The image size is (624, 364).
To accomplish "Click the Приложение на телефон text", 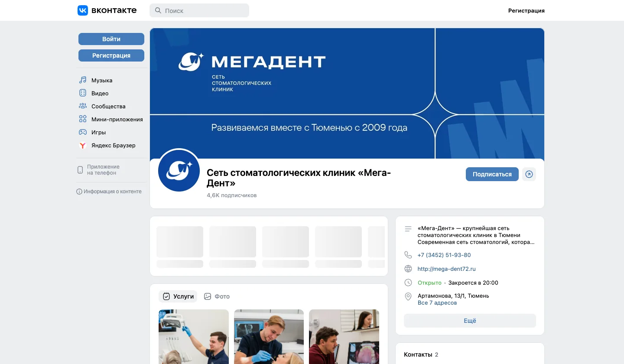I will click(103, 170).
